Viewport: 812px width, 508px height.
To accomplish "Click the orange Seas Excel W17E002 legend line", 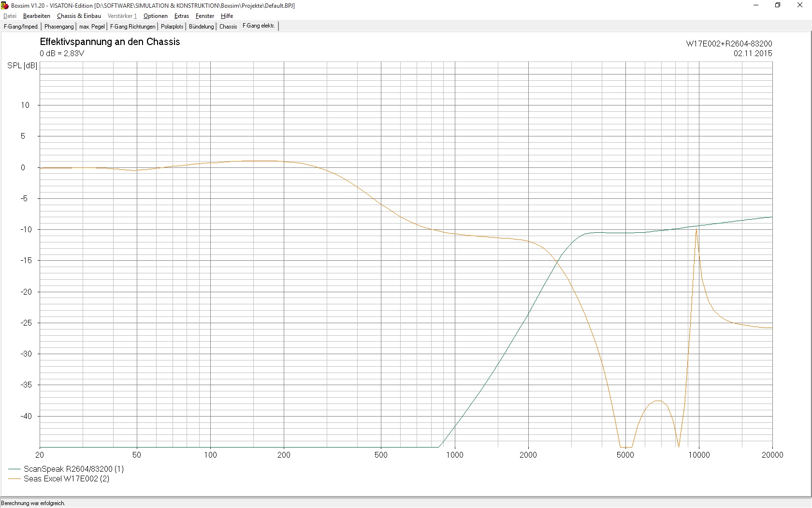I will [14, 479].
